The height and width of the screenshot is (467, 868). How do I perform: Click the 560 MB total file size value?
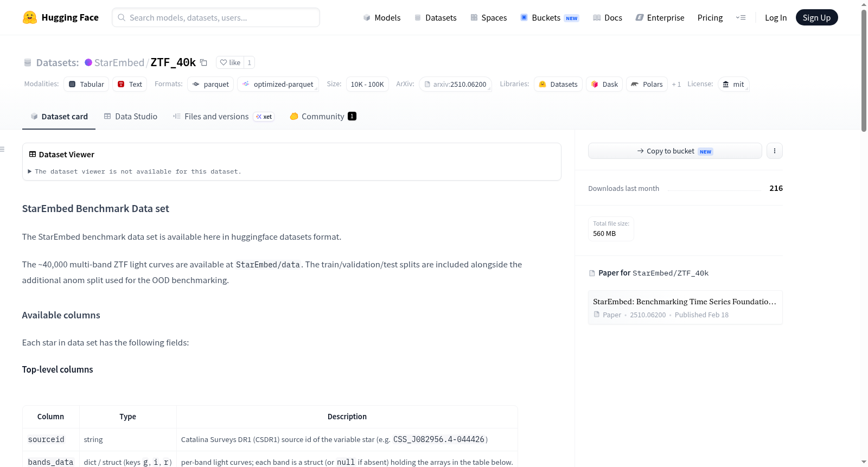click(x=604, y=234)
